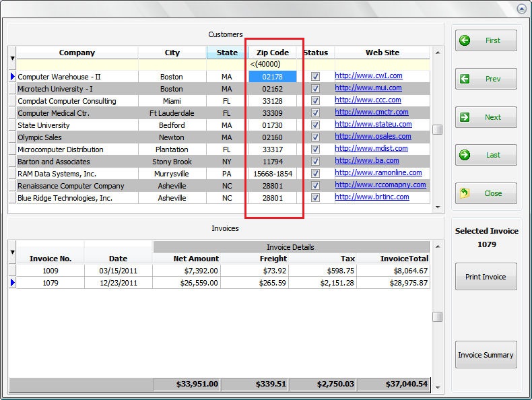
Task: Uncheck Status checkbox for Computer Warehouse - II
Action: coord(315,77)
